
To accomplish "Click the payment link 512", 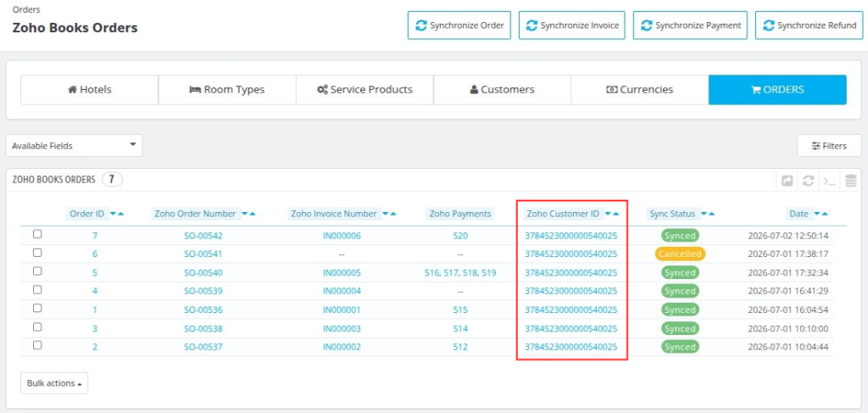I will [x=460, y=347].
